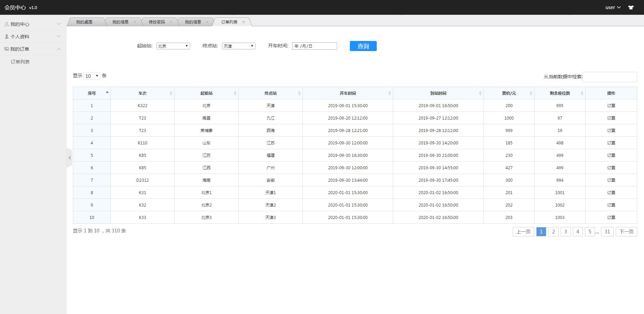Click the remaining seats 1003 cell
The height and width of the screenshot is (314, 644).
tap(560, 218)
